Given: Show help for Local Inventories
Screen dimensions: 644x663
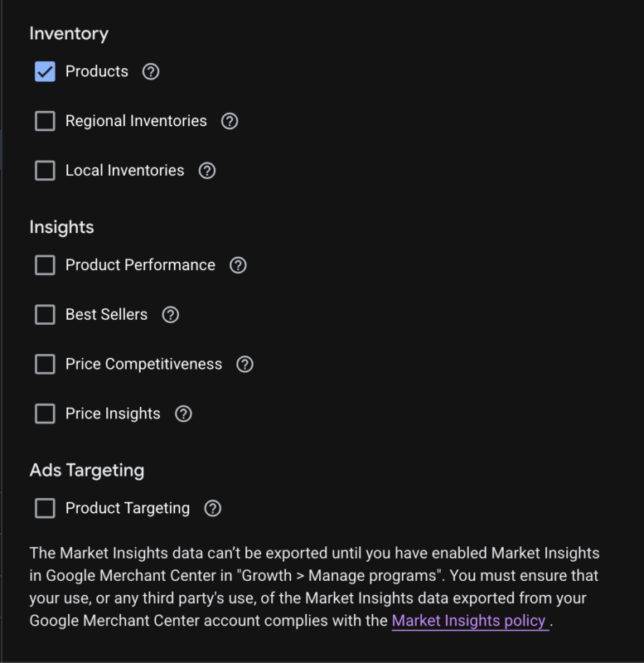Looking at the screenshot, I should 207,171.
